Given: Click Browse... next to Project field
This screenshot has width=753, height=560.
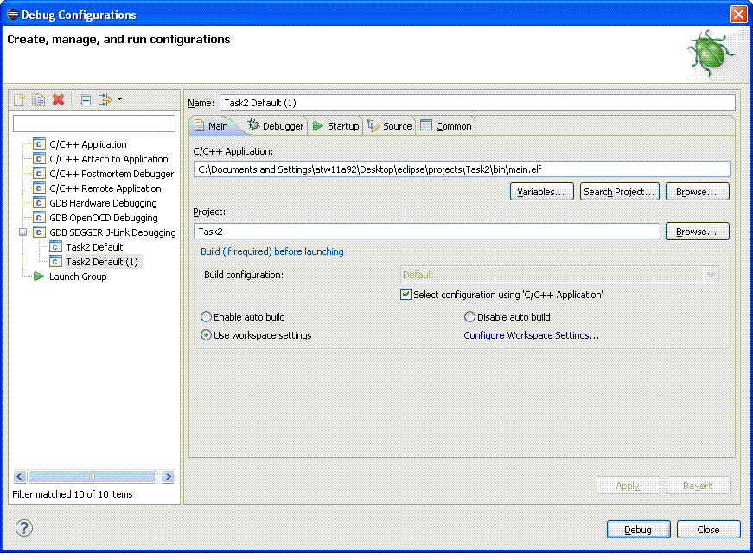Looking at the screenshot, I should [697, 232].
